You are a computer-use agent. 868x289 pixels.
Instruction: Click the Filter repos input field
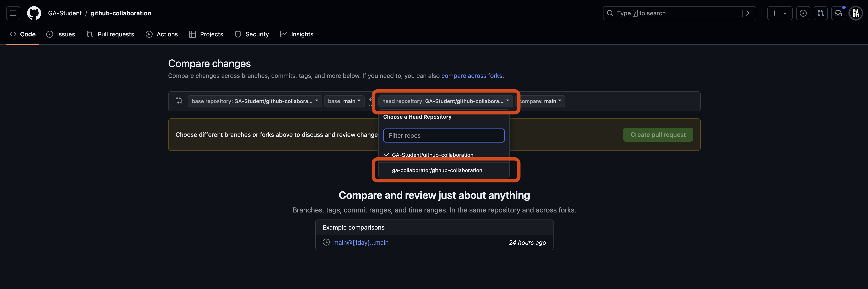coord(443,135)
